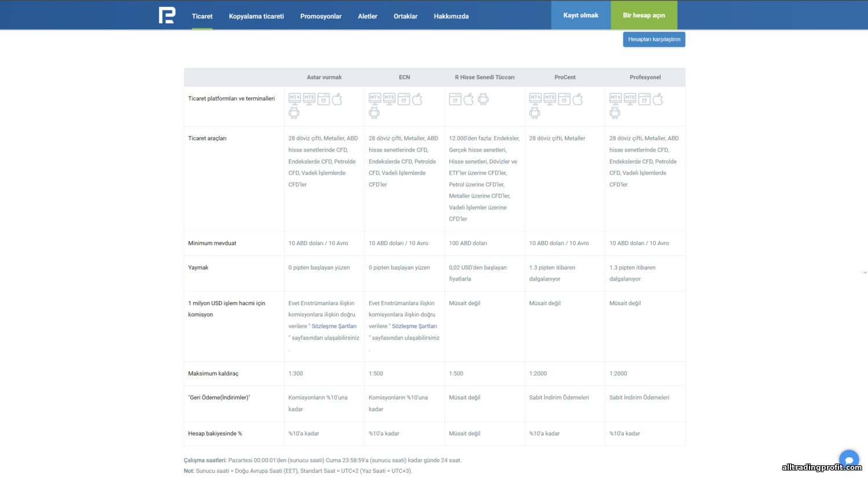Open the Ticaret menu

[x=202, y=16]
